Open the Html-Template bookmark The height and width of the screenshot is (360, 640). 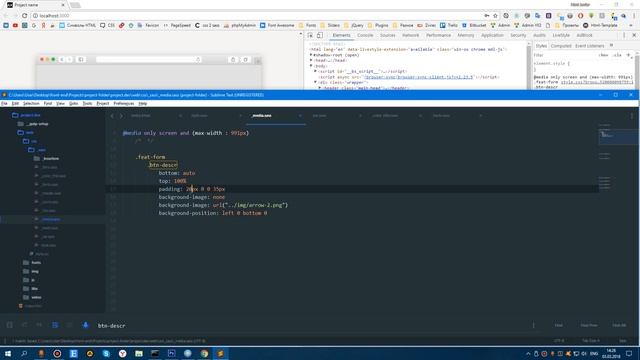(600, 25)
